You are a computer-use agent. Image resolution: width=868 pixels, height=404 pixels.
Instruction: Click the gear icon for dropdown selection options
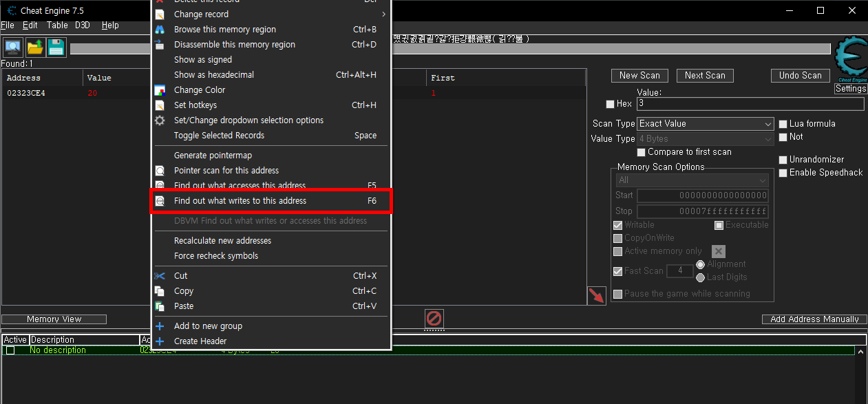point(160,120)
